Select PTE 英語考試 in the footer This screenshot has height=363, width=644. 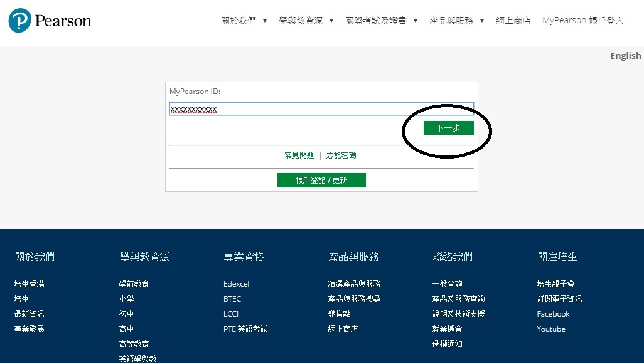pyautogui.click(x=245, y=329)
